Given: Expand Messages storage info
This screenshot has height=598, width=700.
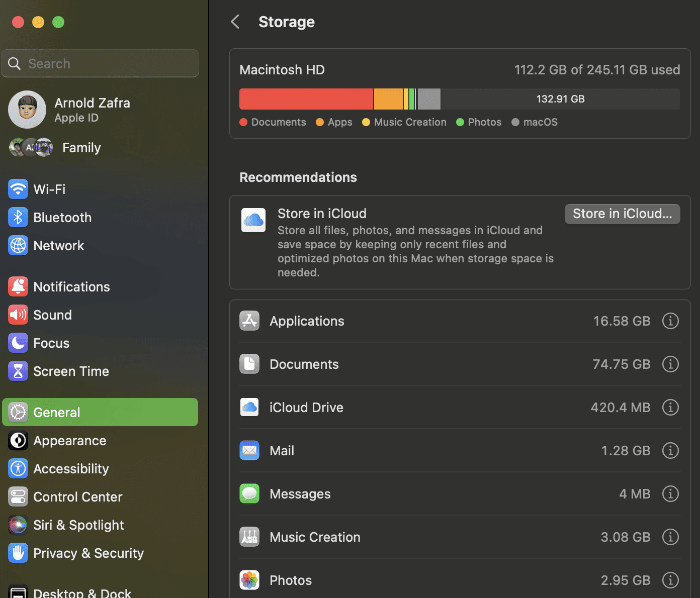Looking at the screenshot, I should click(670, 493).
